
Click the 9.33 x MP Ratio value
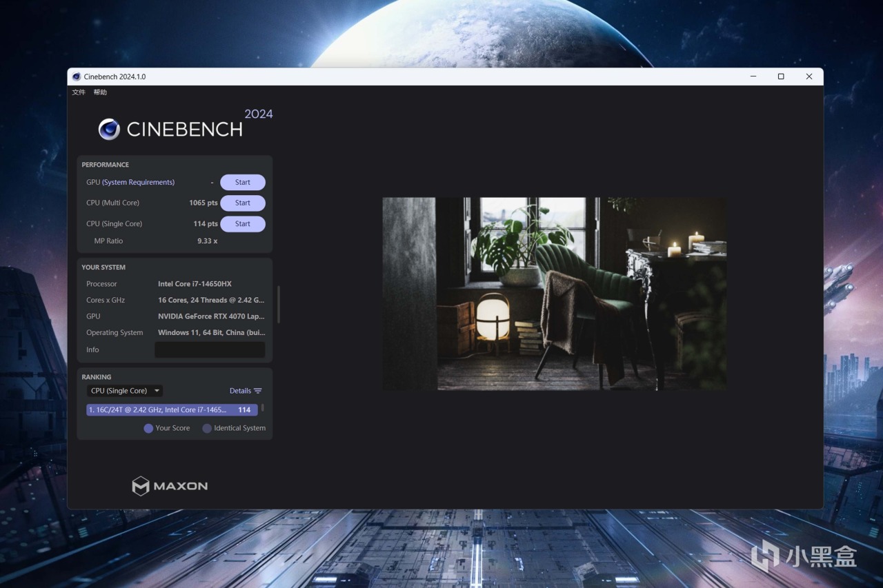[208, 241]
